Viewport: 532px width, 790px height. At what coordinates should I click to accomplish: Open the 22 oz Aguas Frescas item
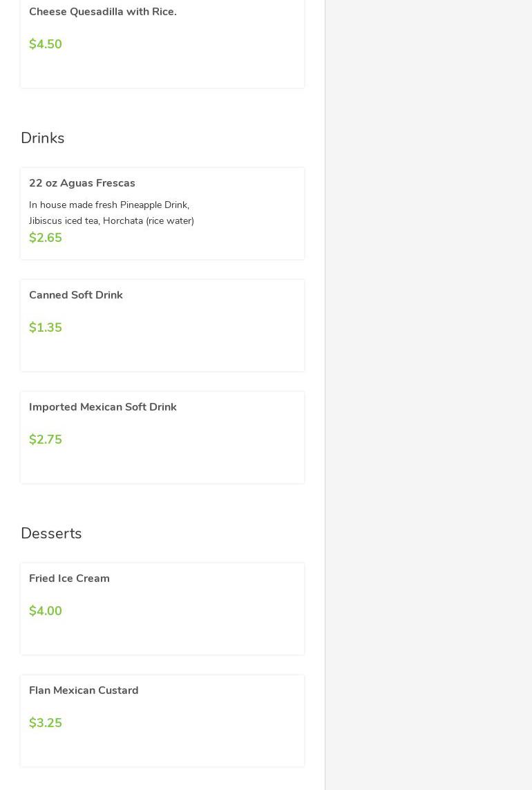82,183
